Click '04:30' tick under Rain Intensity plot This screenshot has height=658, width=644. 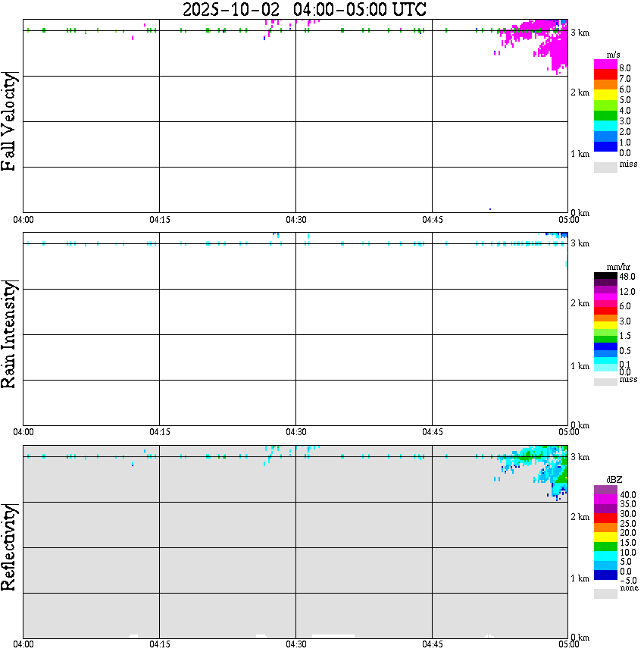(x=296, y=432)
